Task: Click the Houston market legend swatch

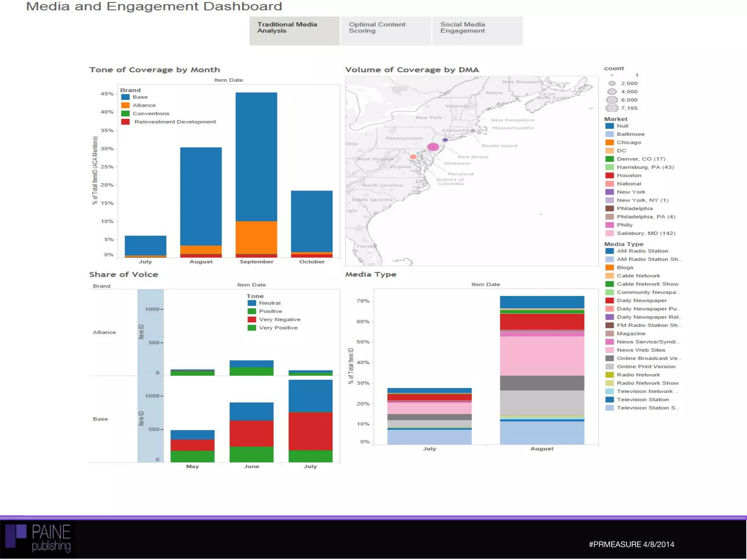Action: (x=609, y=175)
